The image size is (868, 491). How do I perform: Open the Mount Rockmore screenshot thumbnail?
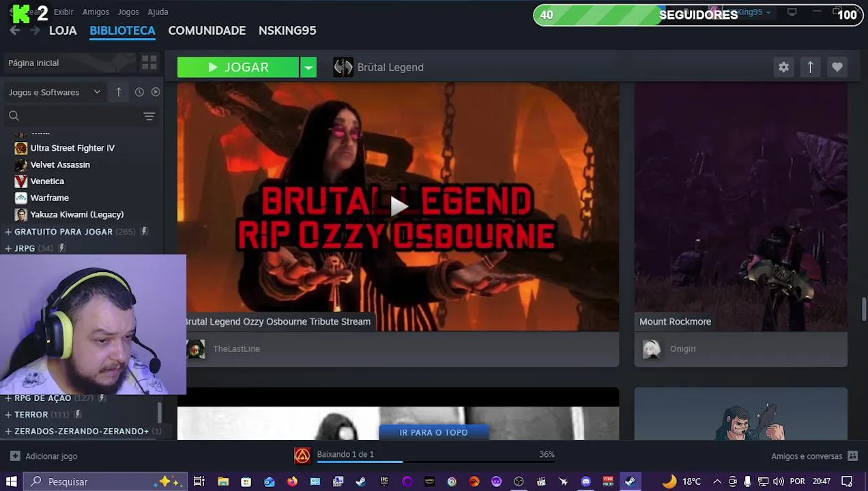[741, 206]
